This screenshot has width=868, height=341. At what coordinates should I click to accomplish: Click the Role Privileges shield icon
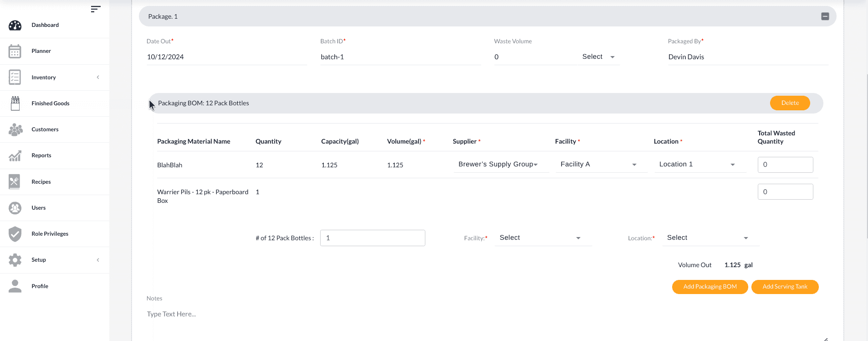point(15,234)
